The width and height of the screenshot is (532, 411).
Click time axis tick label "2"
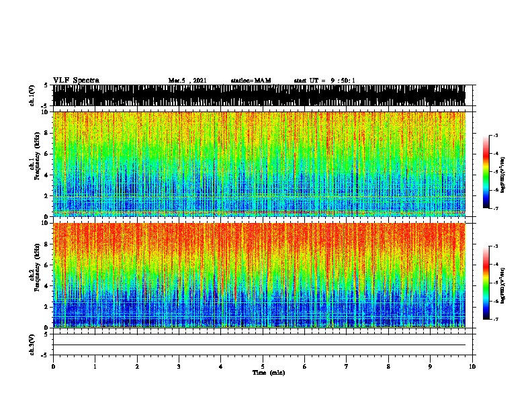[x=137, y=367]
